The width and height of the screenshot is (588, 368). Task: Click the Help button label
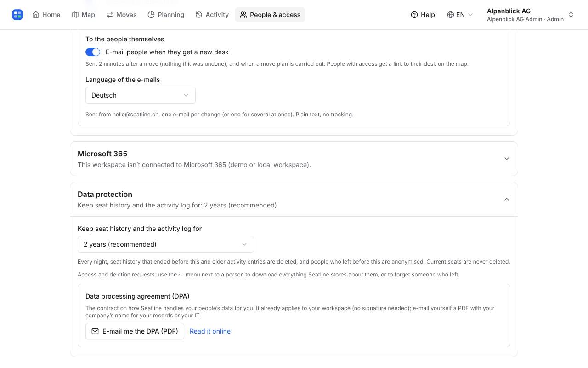428,15
